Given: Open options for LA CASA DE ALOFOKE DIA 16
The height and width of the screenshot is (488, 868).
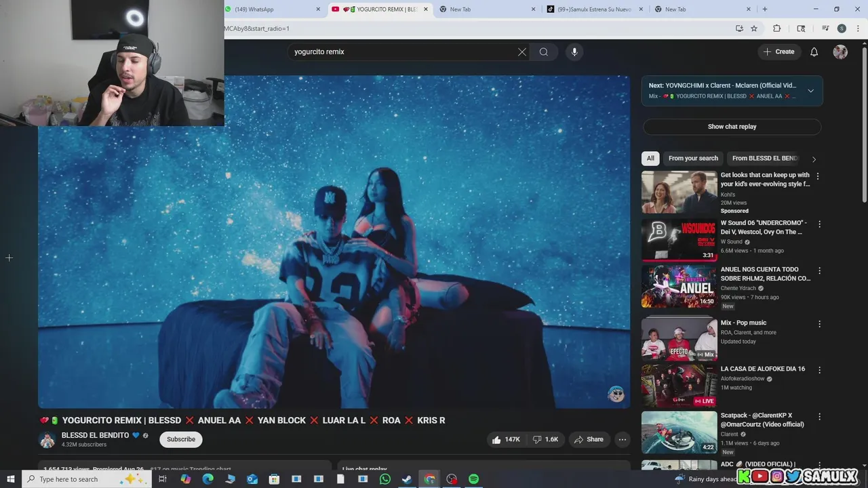Looking at the screenshot, I should [819, 370].
